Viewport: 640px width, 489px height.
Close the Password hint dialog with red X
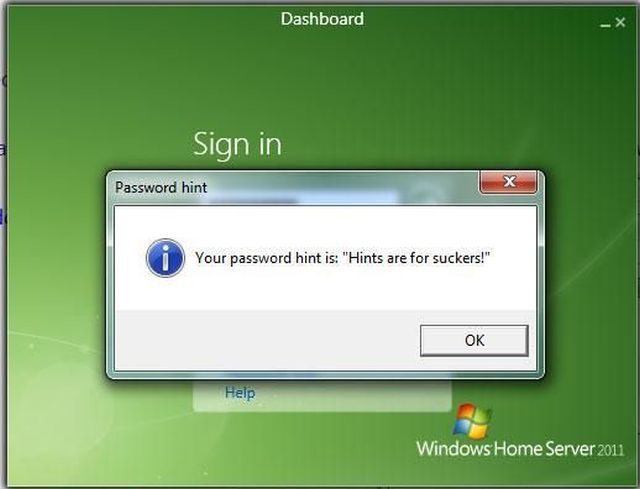(508, 182)
